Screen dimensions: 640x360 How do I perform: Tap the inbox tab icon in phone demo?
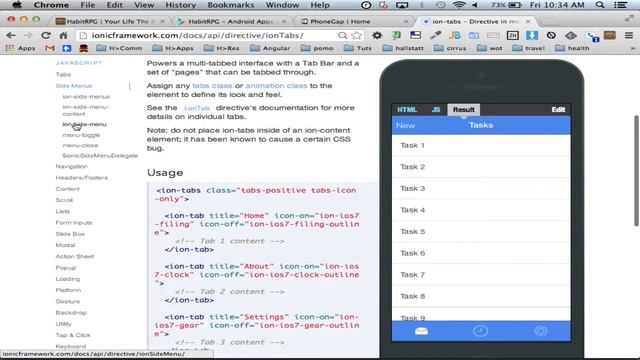pyautogui.click(x=421, y=331)
